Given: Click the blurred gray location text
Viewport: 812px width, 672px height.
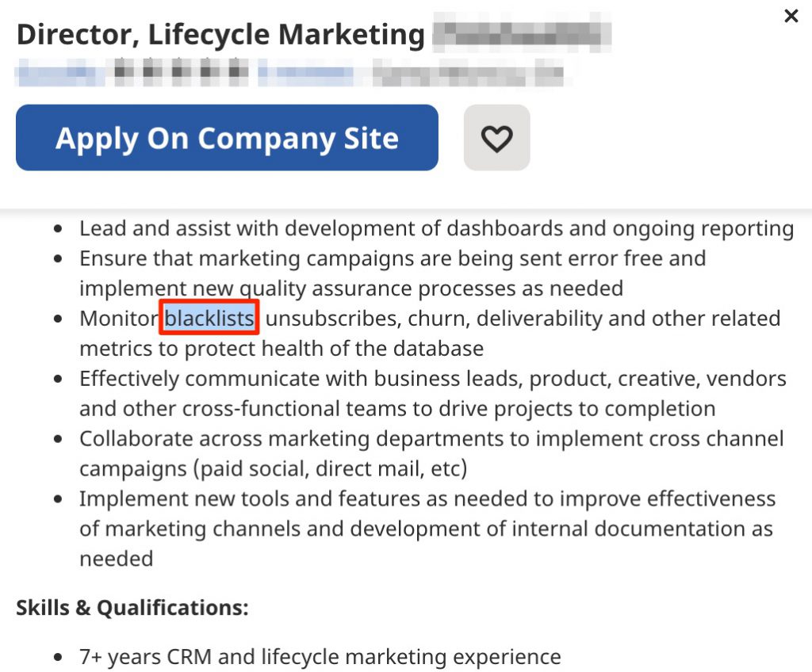Looking at the screenshot, I should (469, 72).
